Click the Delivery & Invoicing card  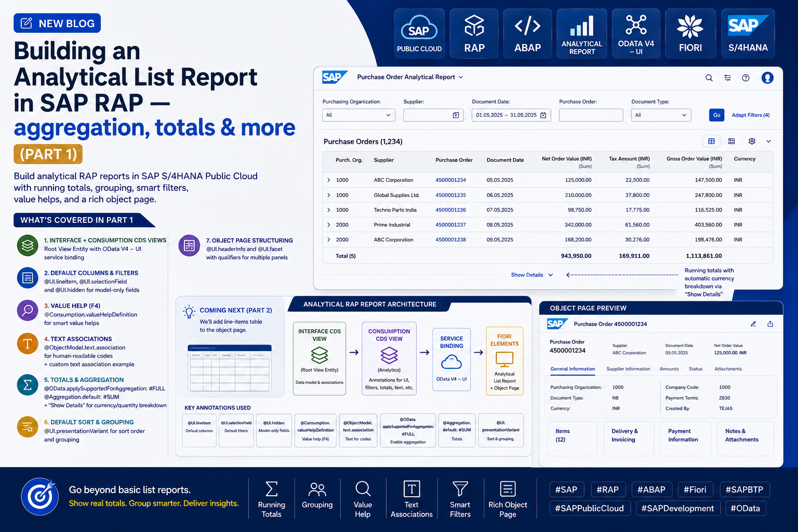[x=629, y=438]
